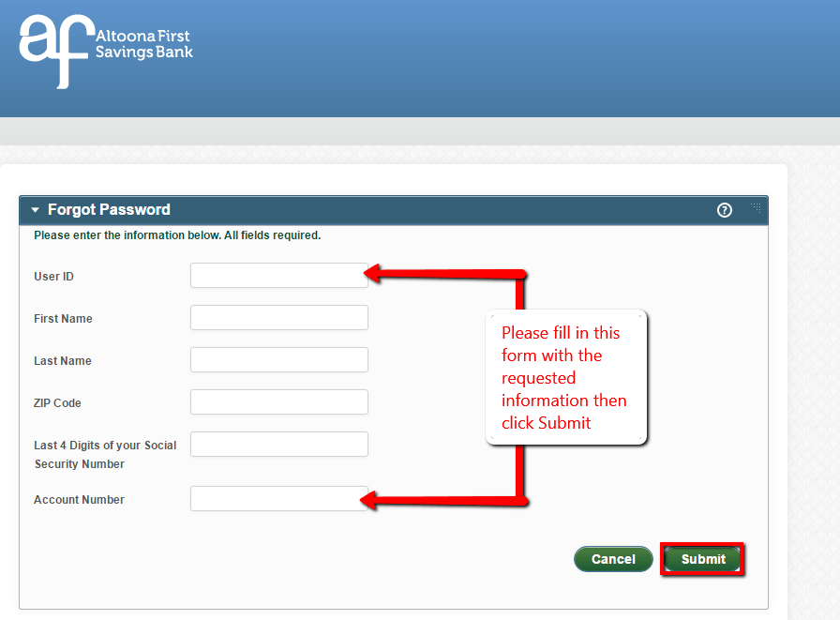Select the Forgot Password header title
The height and width of the screenshot is (620, 840).
108,210
